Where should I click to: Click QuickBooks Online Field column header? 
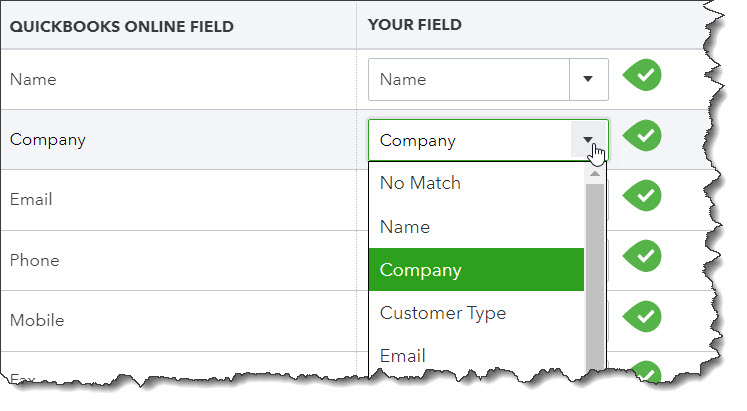121,25
